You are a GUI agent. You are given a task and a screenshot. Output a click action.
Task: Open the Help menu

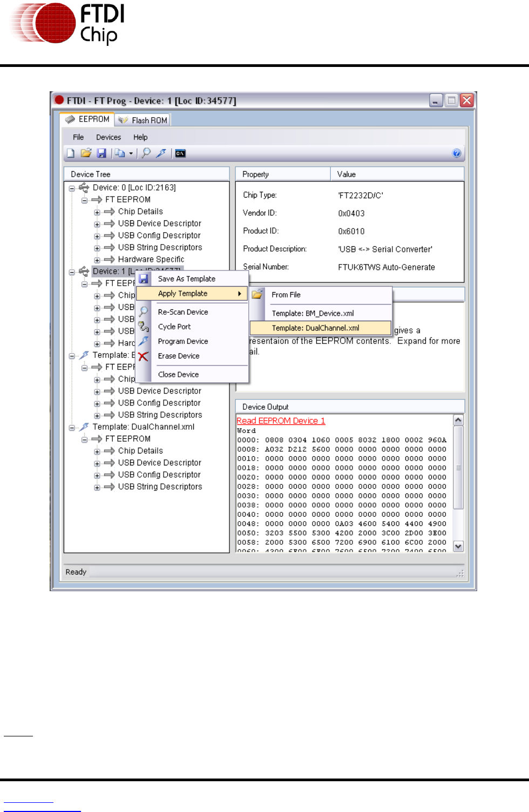point(140,137)
